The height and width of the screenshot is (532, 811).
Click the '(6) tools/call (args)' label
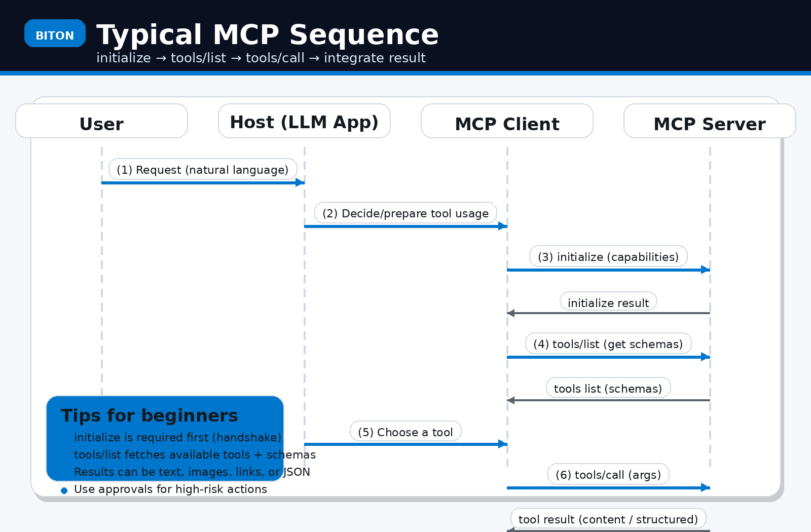click(x=608, y=475)
